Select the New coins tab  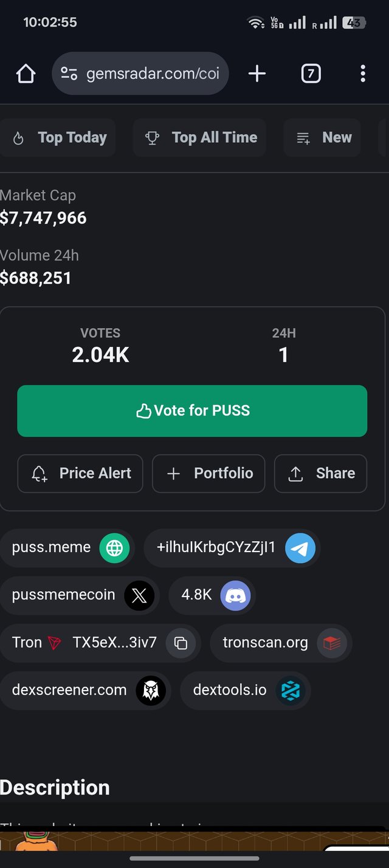point(323,138)
